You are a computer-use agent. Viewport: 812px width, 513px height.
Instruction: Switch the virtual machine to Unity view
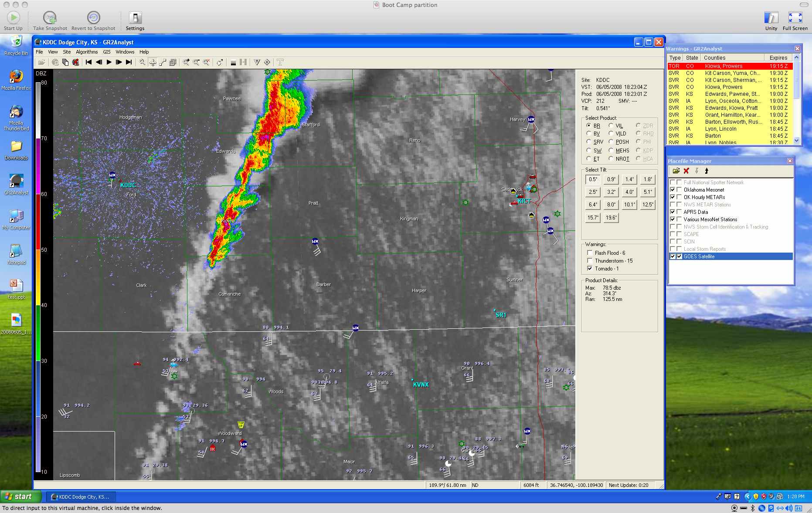click(x=771, y=21)
